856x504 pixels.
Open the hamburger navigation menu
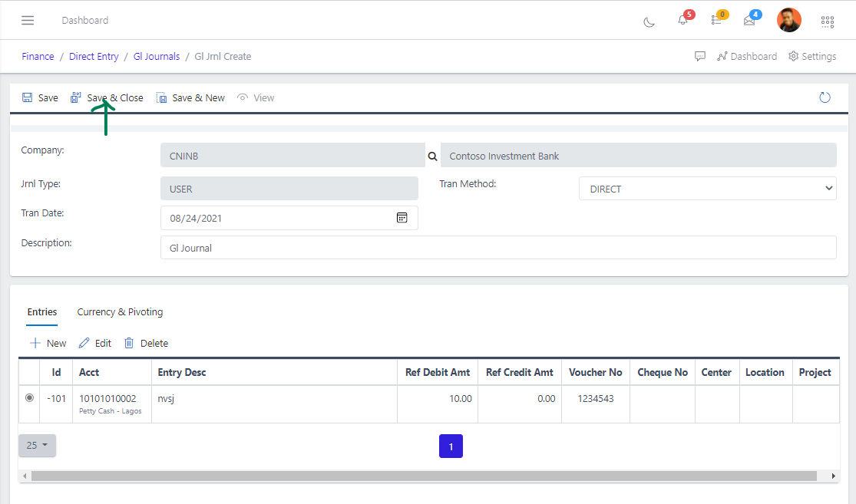click(x=28, y=20)
